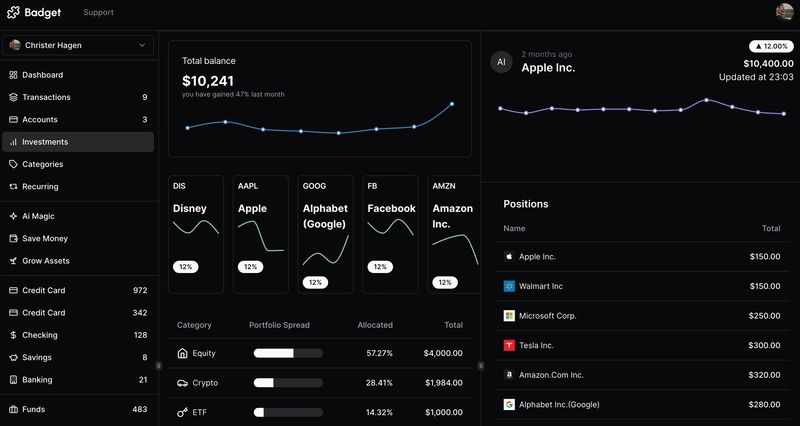800x426 pixels.
Task: Click the Grow Assets sprout icon
Action: pyautogui.click(x=13, y=261)
